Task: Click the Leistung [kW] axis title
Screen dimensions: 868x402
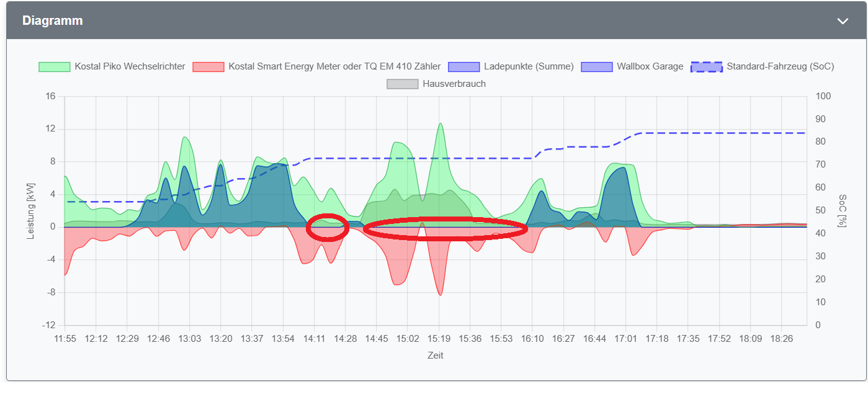Action: (x=31, y=210)
